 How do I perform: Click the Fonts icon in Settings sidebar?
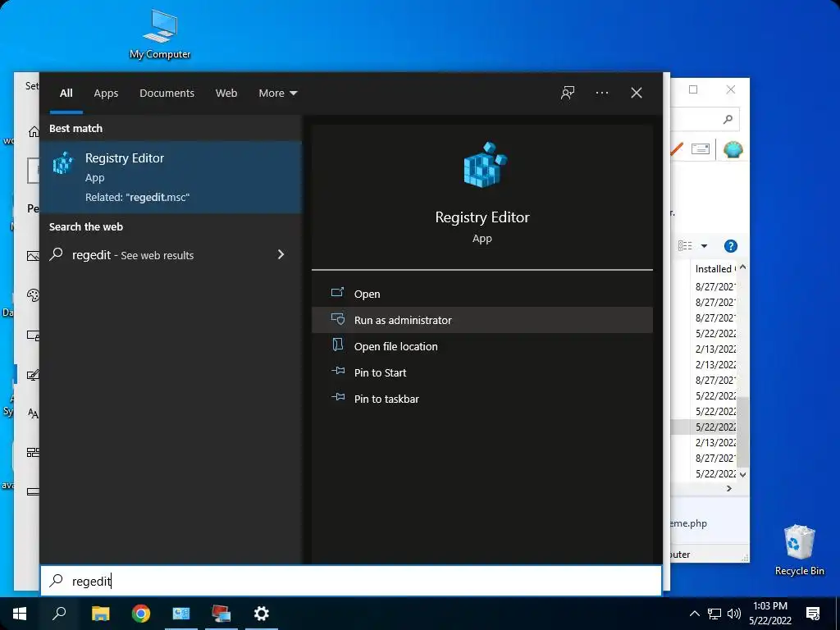point(33,413)
